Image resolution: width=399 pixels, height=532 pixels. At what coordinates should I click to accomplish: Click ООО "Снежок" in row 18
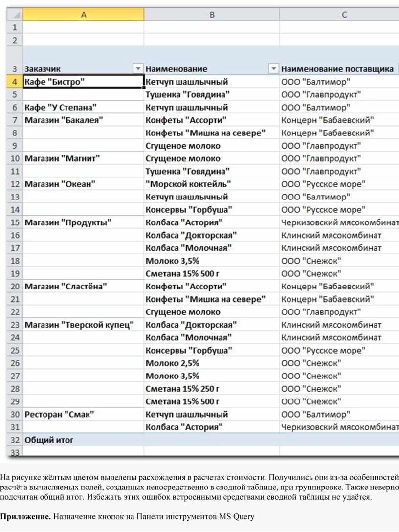tap(339, 261)
